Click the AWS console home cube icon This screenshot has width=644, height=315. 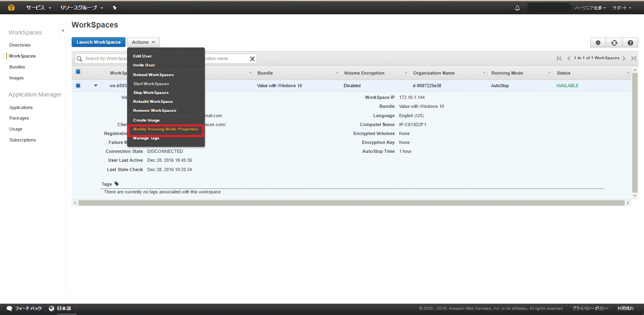point(11,8)
